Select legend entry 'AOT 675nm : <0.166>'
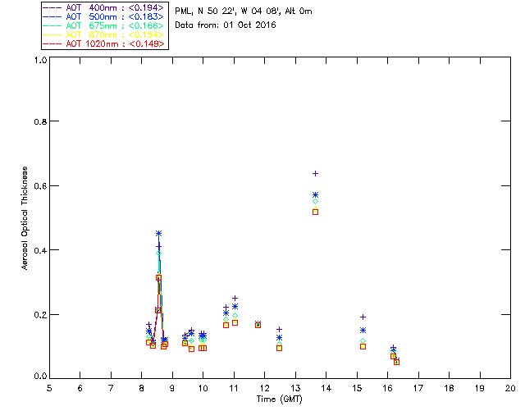This screenshot has width=525, height=420. tap(103, 25)
